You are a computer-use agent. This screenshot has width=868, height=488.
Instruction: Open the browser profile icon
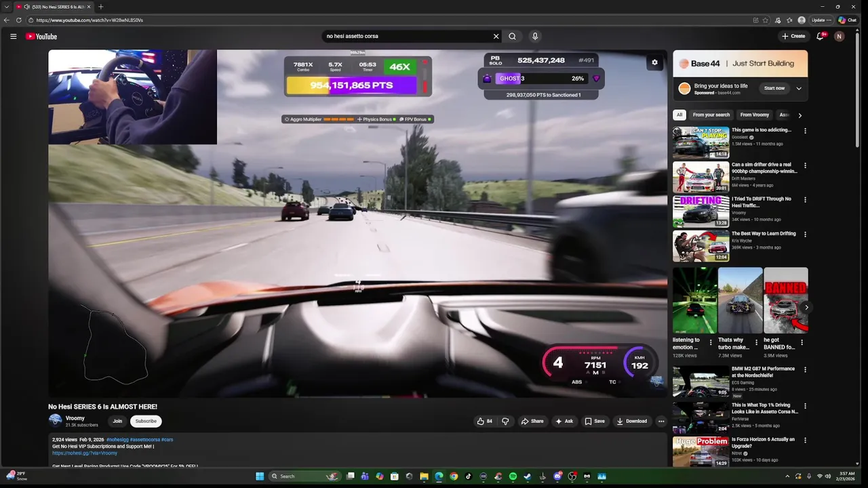[802, 20]
